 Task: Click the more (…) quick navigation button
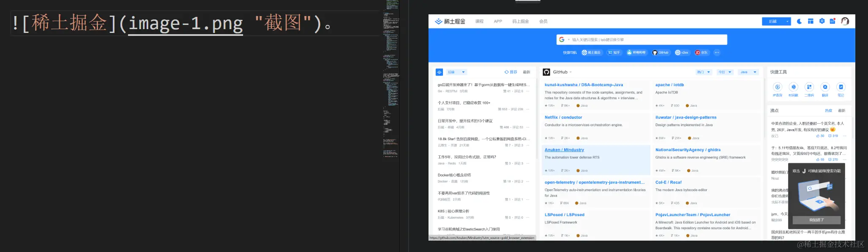pos(717,53)
